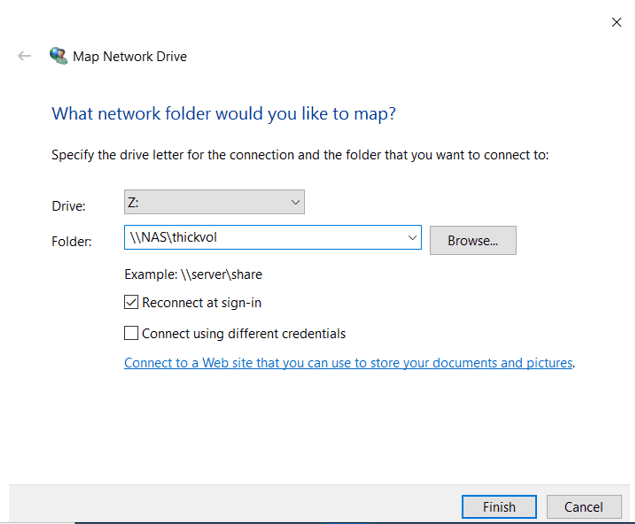Cancel the network drive mapping
Screen dimensions: 635x524
pos(583,507)
